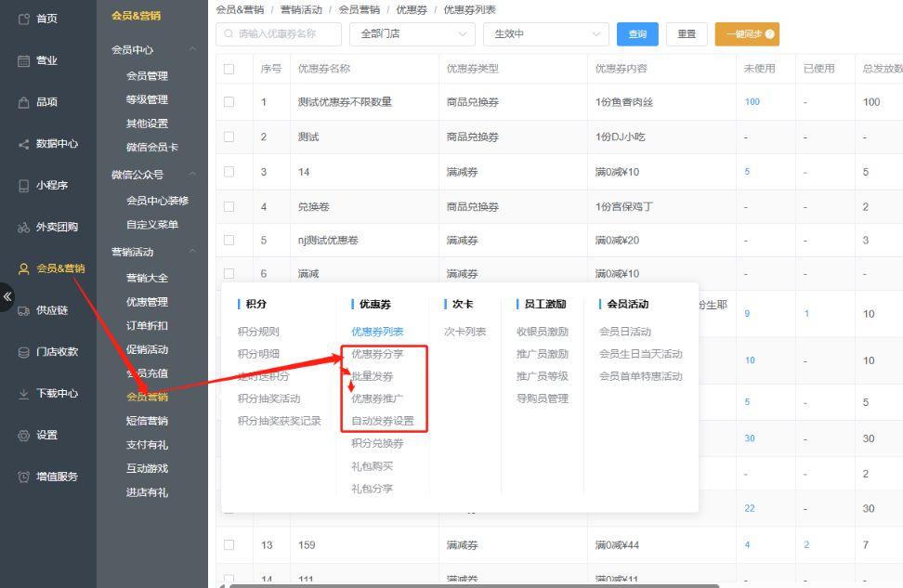
Task: Open 积分兑换券 in popup menu
Action: coord(377,443)
